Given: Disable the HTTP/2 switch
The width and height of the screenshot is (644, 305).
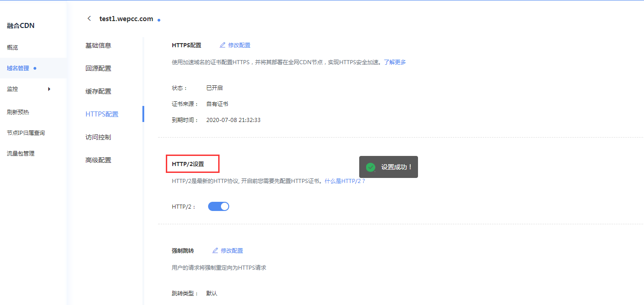Looking at the screenshot, I should (219, 206).
